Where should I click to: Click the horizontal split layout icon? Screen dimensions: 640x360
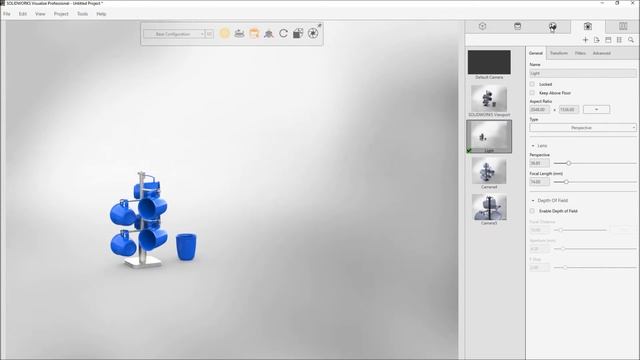(x=608, y=40)
